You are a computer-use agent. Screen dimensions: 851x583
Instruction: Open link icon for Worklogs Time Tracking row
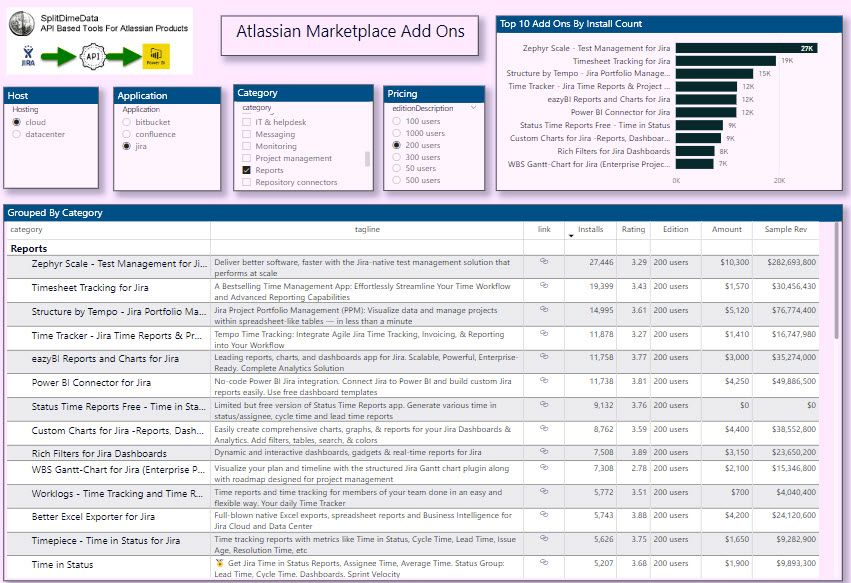(544, 491)
